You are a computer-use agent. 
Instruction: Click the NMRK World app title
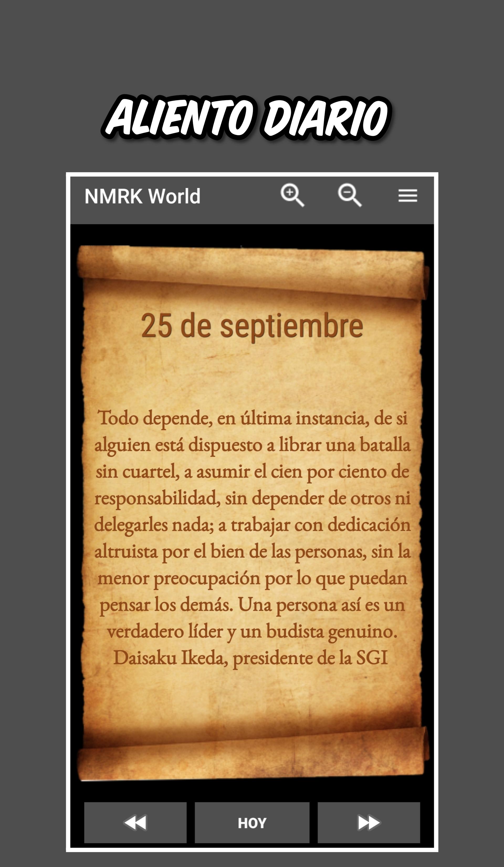(142, 196)
